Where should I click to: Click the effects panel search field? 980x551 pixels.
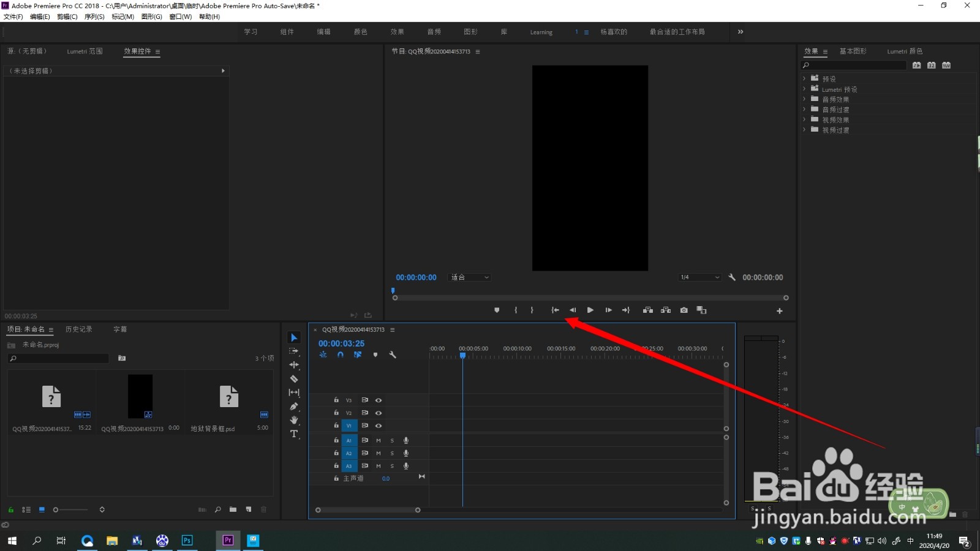pos(854,65)
